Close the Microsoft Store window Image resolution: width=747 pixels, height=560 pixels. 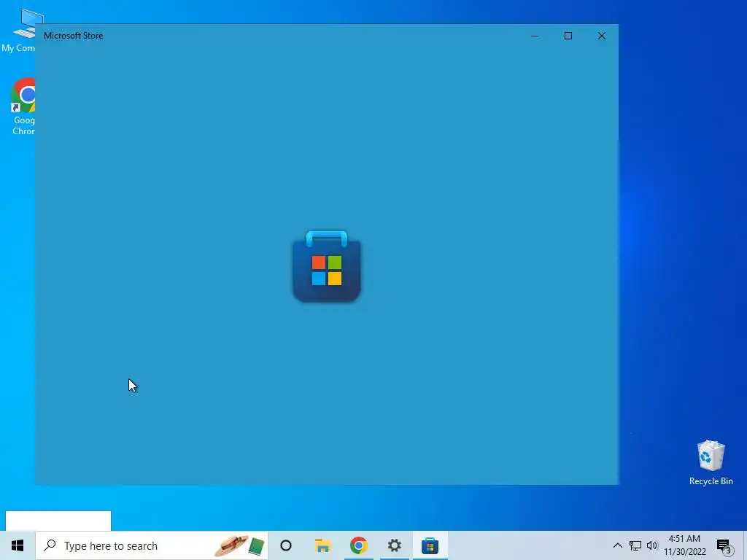point(602,36)
